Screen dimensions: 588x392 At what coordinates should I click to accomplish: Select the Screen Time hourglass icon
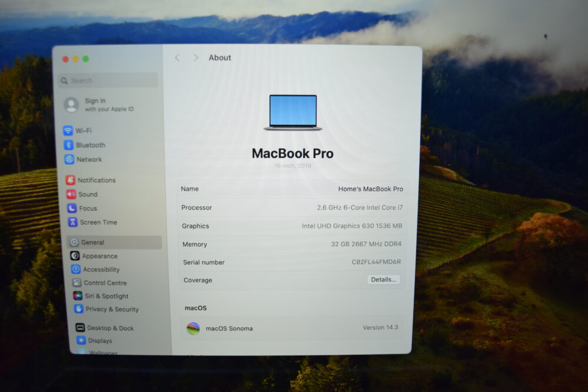coord(73,222)
